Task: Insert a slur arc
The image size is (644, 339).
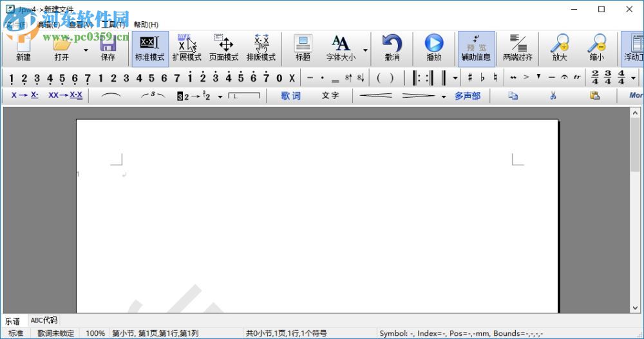Action: click(111, 96)
